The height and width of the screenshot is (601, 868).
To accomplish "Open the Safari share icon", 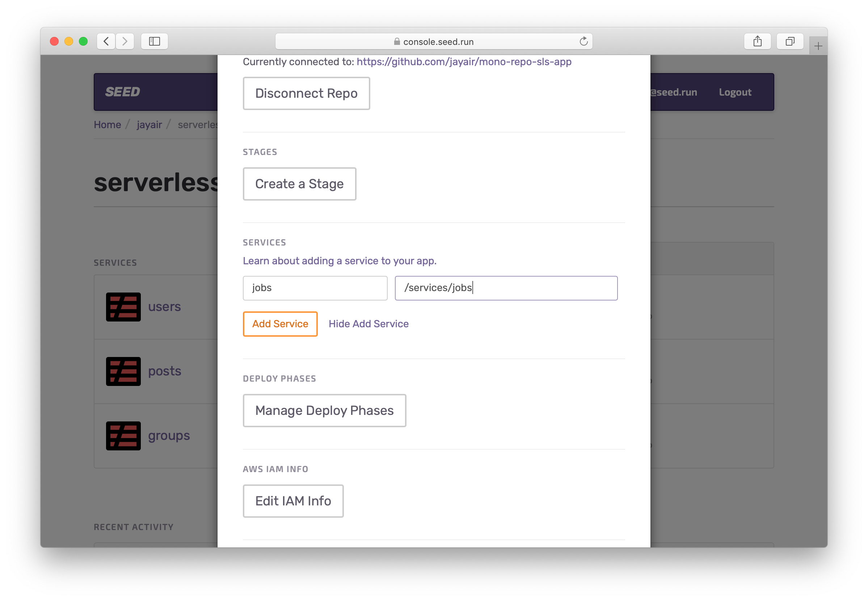I will [x=757, y=41].
